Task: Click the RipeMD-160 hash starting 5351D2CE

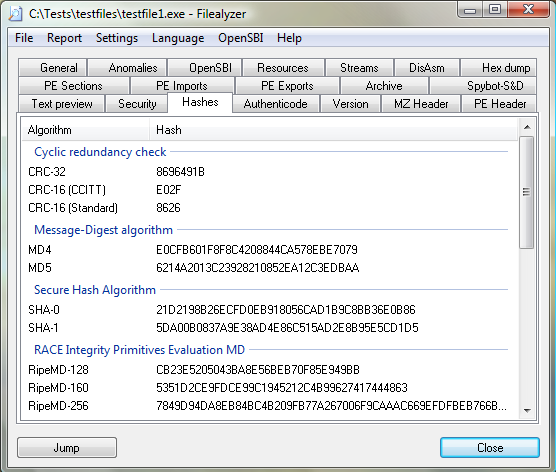Action: pyautogui.click(x=282, y=388)
